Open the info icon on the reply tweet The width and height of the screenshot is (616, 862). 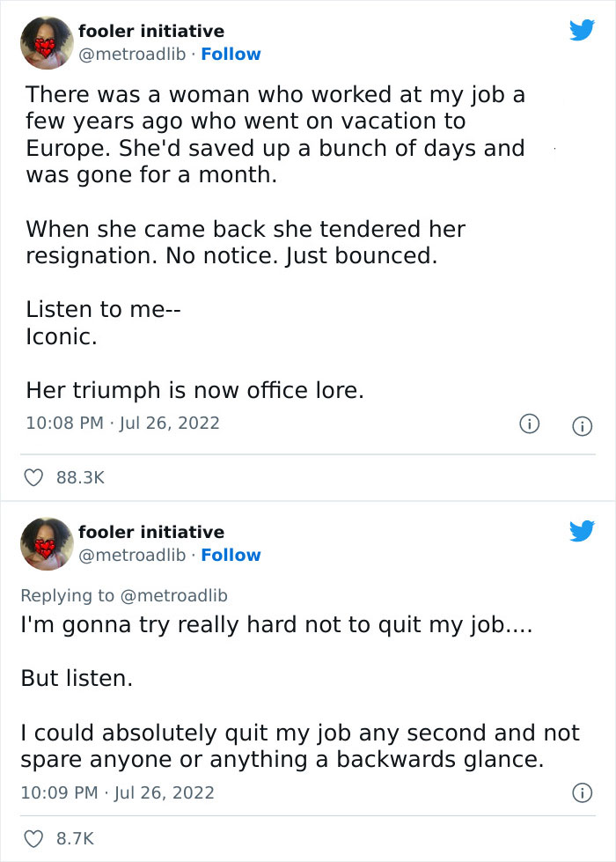coord(583,792)
